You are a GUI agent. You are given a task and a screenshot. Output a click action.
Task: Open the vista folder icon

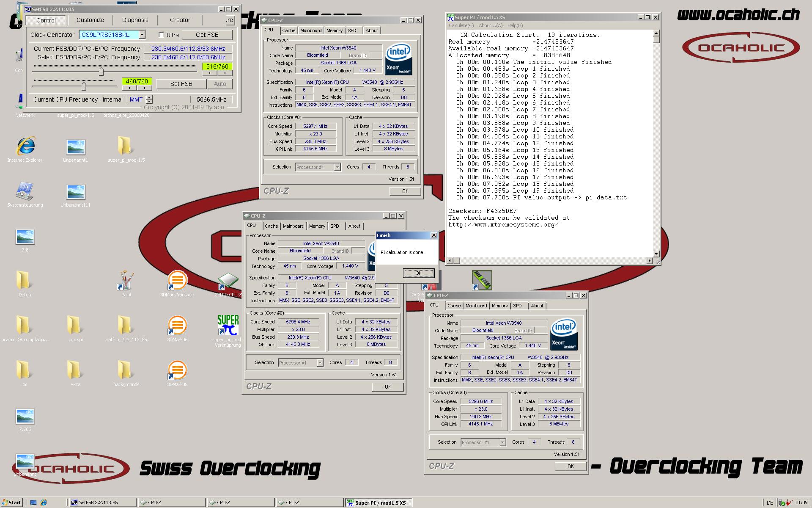tap(74, 370)
